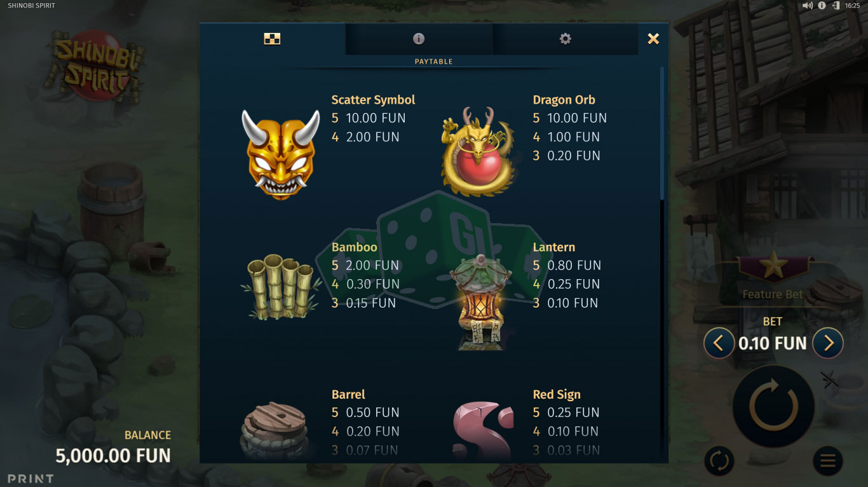Toggle turbo lightning bolt icon
The height and width of the screenshot is (487, 868).
click(830, 380)
